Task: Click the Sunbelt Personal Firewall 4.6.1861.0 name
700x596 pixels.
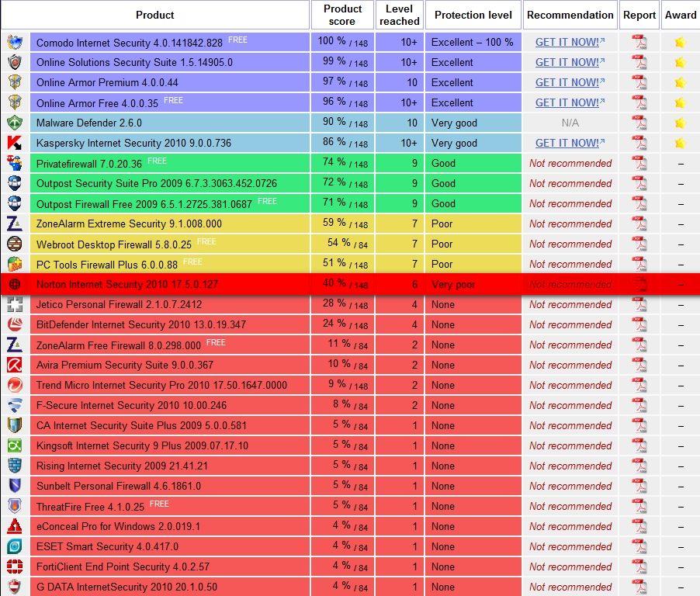Action: click(119, 486)
